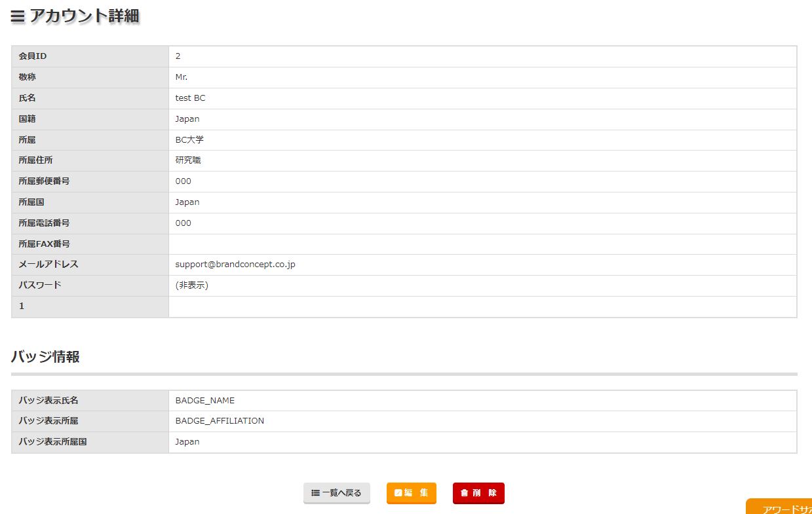Click the trash icon on 削除 button
This screenshot has height=514, width=812.
[464, 493]
